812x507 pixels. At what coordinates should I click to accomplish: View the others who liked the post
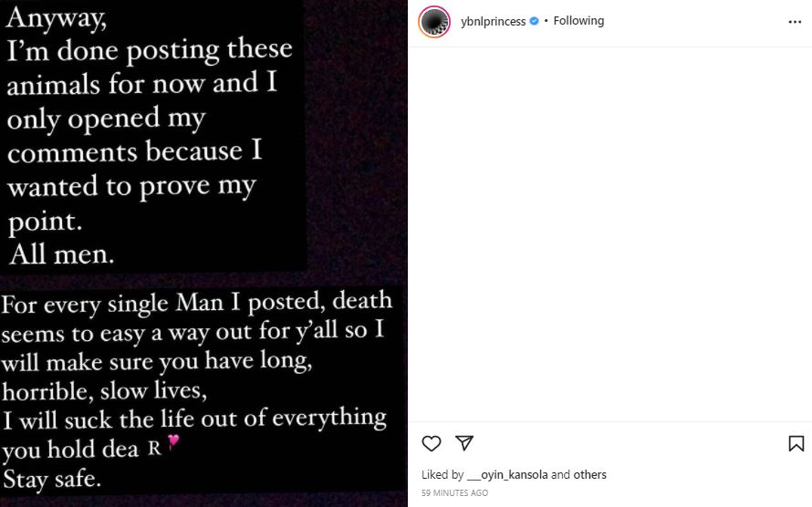click(590, 474)
